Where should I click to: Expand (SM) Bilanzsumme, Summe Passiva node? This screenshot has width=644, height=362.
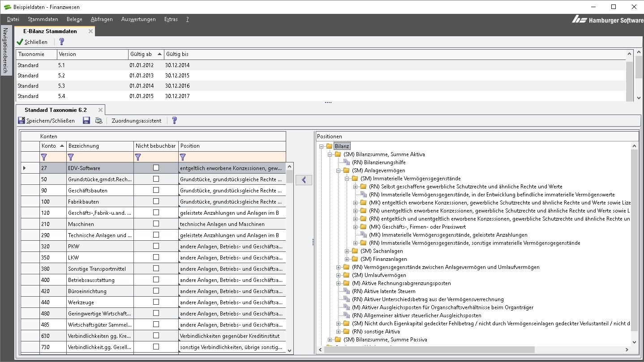(x=330, y=340)
